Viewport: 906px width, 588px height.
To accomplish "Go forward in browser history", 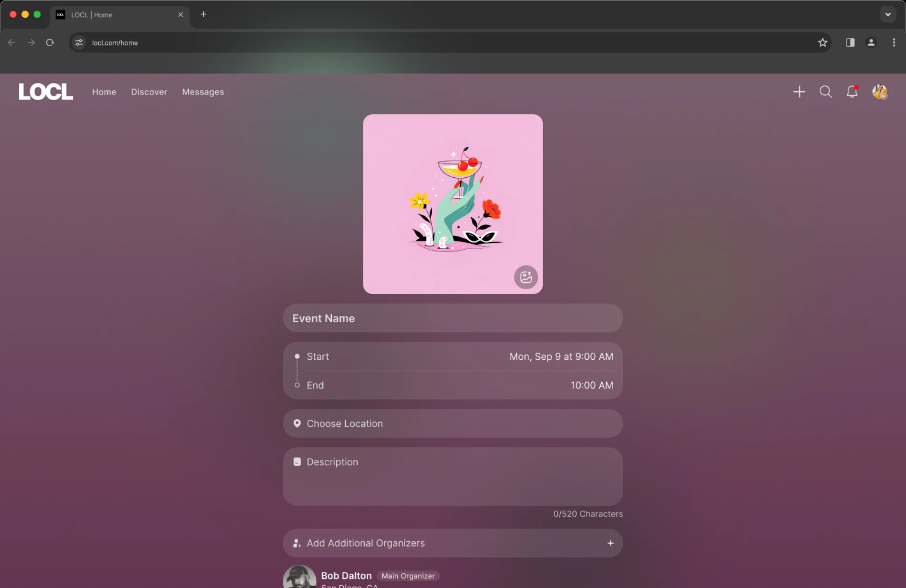I will pos(31,42).
